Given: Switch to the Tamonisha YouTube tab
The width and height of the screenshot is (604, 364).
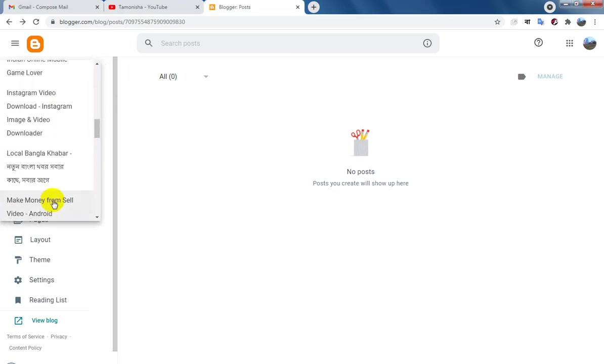Looking at the screenshot, I should pyautogui.click(x=154, y=7).
